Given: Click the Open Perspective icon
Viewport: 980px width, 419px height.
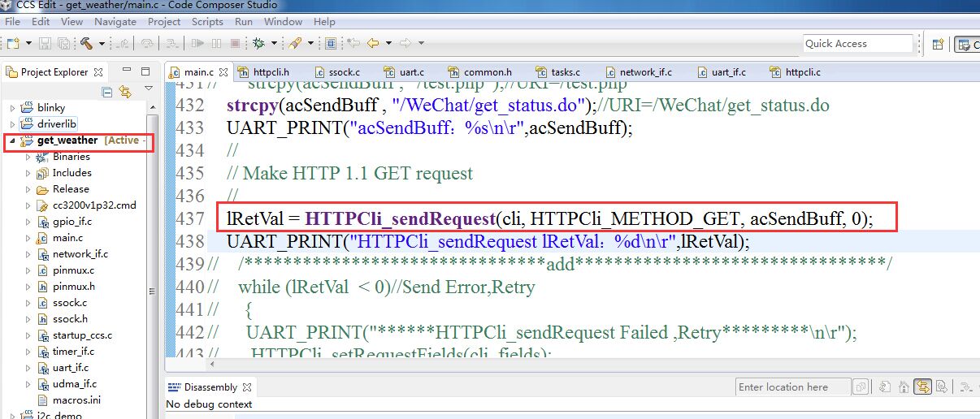Looking at the screenshot, I should (938, 45).
